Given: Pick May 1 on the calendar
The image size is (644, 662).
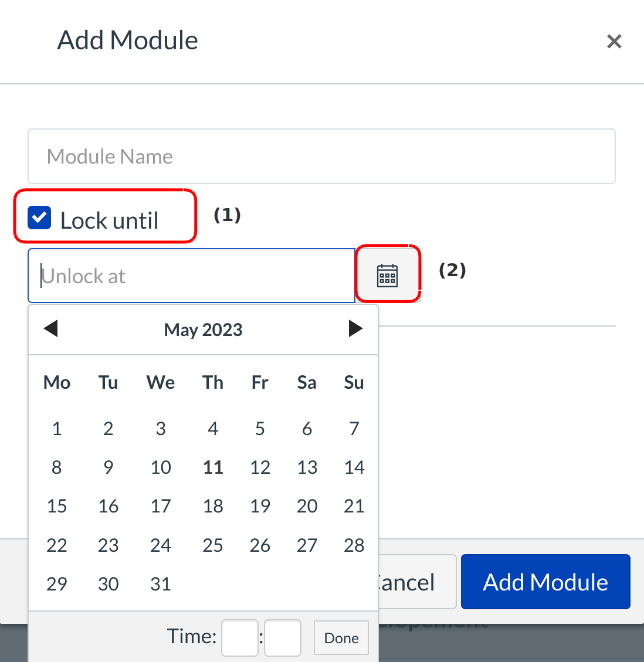Looking at the screenshot, I should [57, 429].
